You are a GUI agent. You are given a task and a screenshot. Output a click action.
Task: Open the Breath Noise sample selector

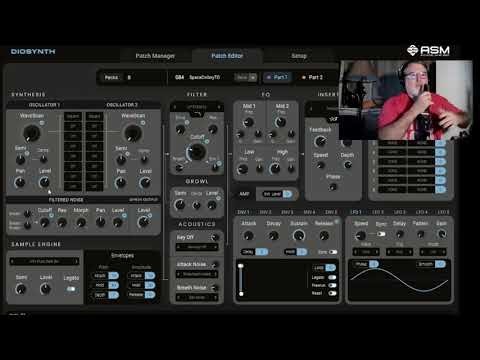click(197, 297)
